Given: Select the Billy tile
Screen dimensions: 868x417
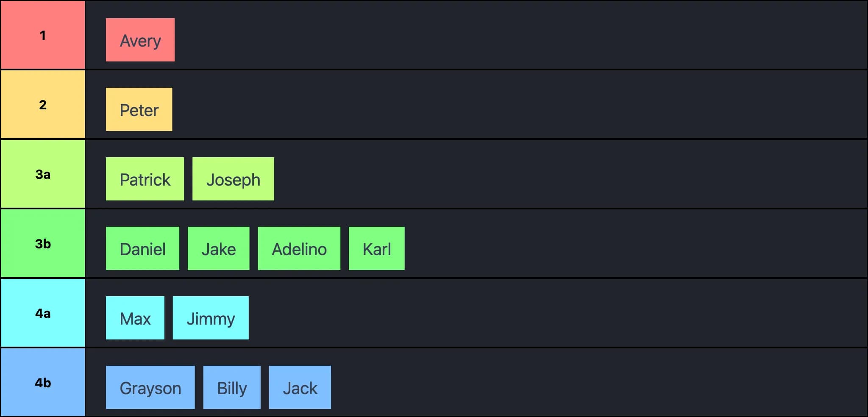Looking at the screenshot, I should click(232, 387).
